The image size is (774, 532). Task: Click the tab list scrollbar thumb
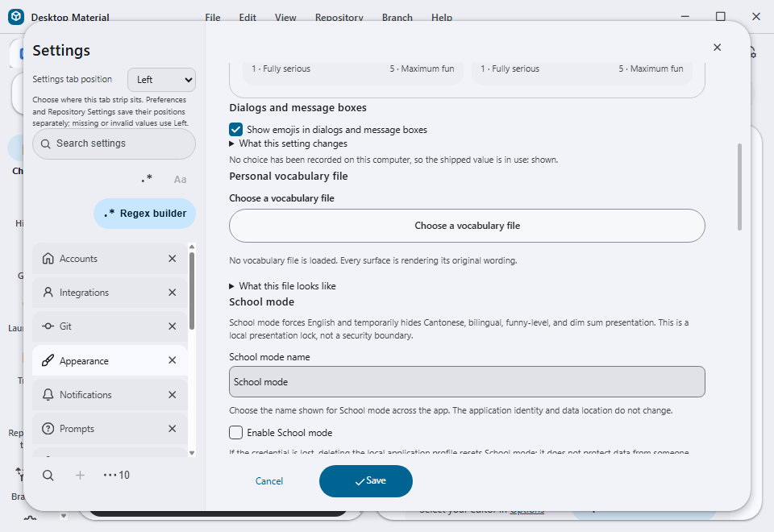tap(192, 291)
